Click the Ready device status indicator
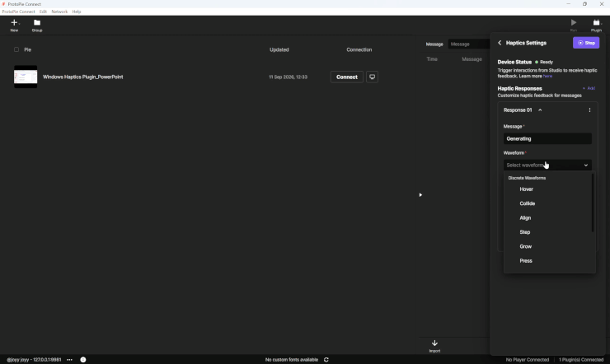Viewport: 610px width, 364px height. coord(544,62)
